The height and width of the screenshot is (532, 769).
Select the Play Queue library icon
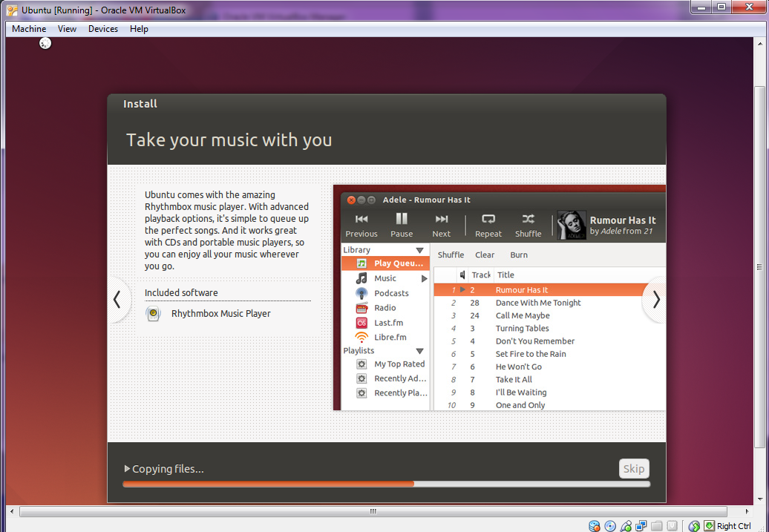click(361, 263)
